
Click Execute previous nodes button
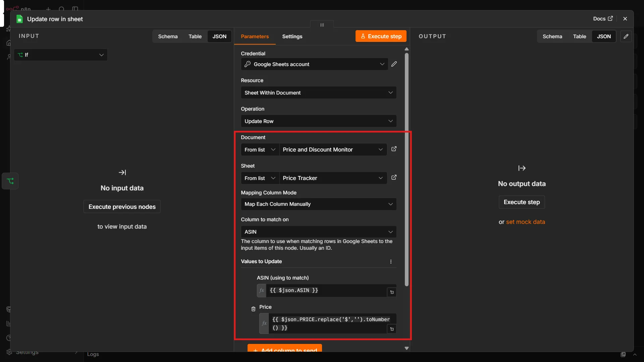pos(122,207)
